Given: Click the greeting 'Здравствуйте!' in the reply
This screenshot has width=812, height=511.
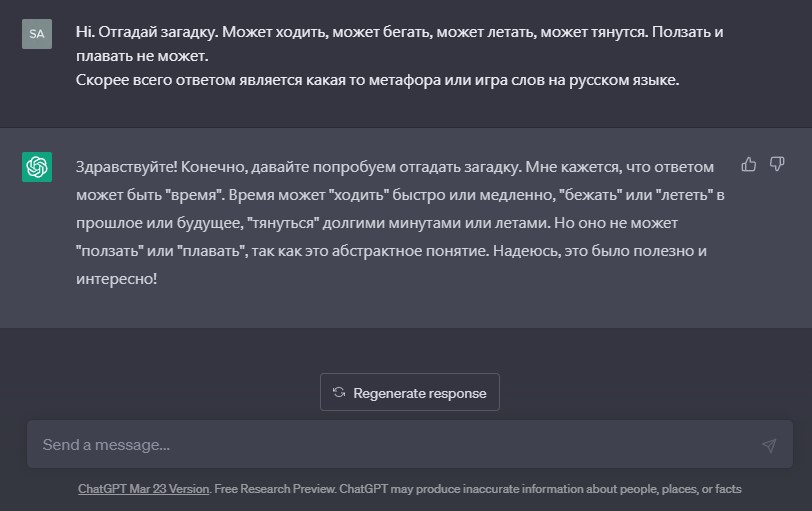Looking at the screenshot, I should [126, 167].
